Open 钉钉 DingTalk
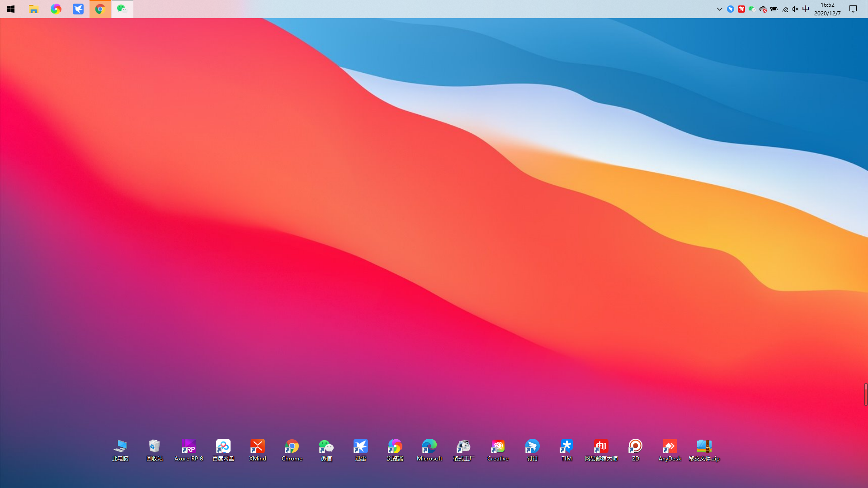Screen dimensions: 868x488 (x=532, y=447)
